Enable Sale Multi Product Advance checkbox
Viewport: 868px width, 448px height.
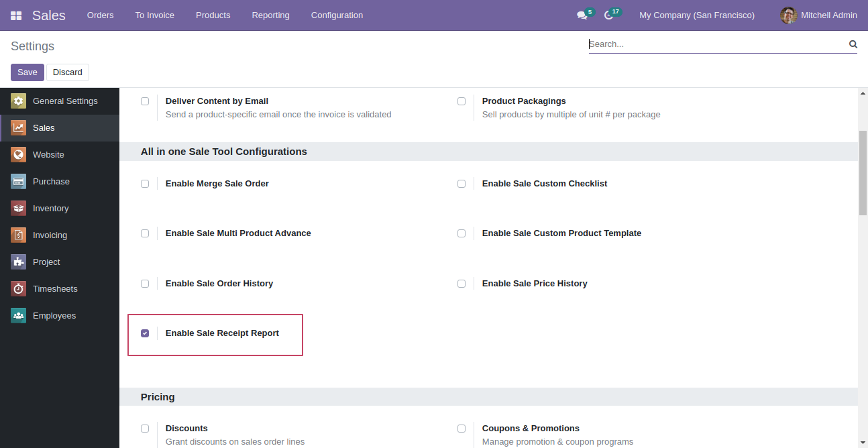point(145,233)
